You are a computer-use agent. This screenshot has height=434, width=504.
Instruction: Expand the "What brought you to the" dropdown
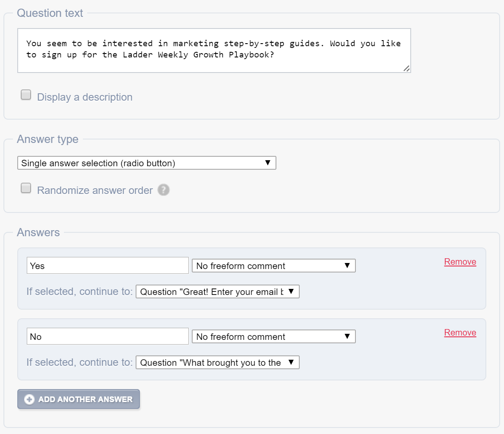[217, 363]
